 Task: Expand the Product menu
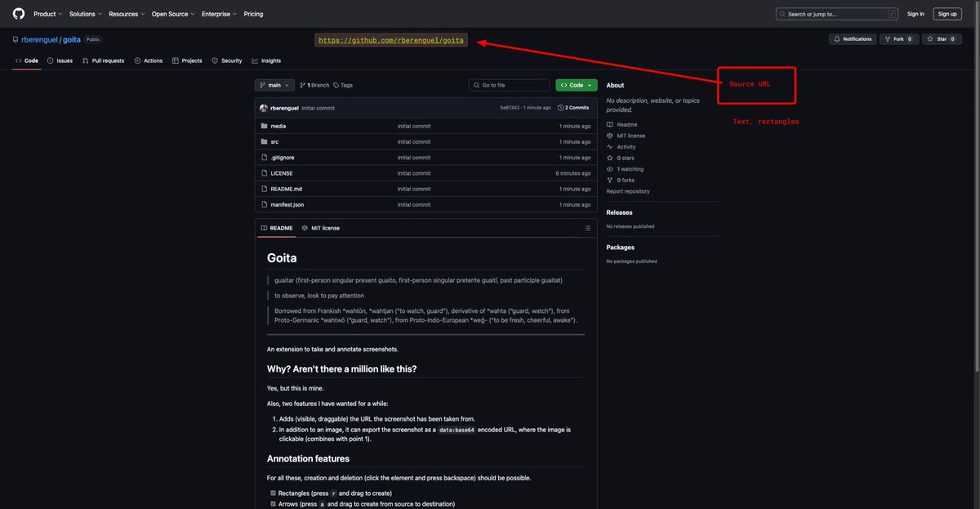pos(47,14)
